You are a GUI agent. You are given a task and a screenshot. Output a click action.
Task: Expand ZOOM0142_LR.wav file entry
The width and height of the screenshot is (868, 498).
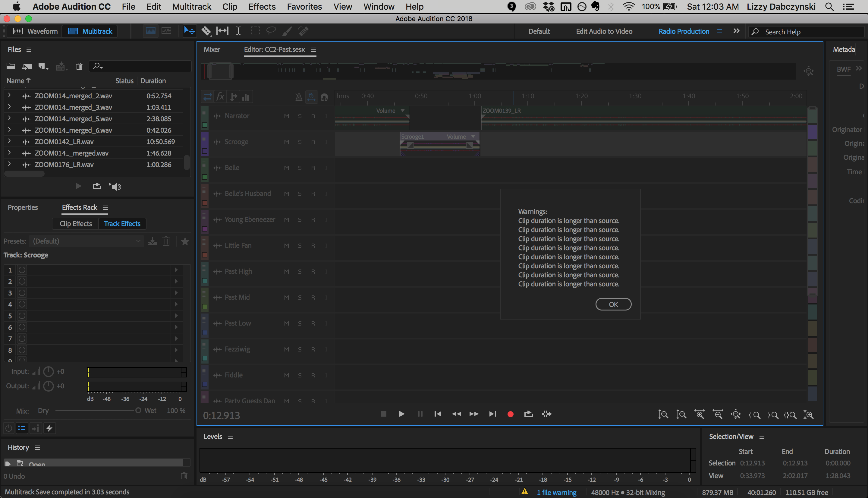(x=9, y=141)
